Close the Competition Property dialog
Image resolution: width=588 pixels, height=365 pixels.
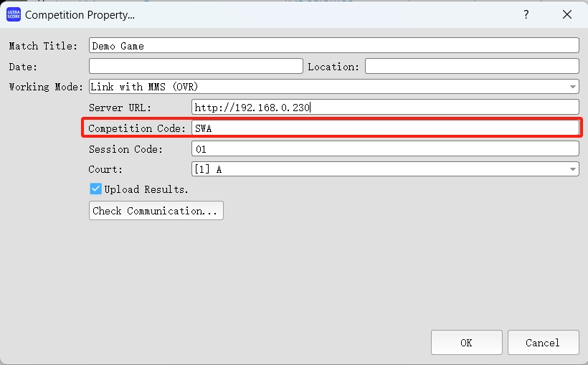pos(566,14)
